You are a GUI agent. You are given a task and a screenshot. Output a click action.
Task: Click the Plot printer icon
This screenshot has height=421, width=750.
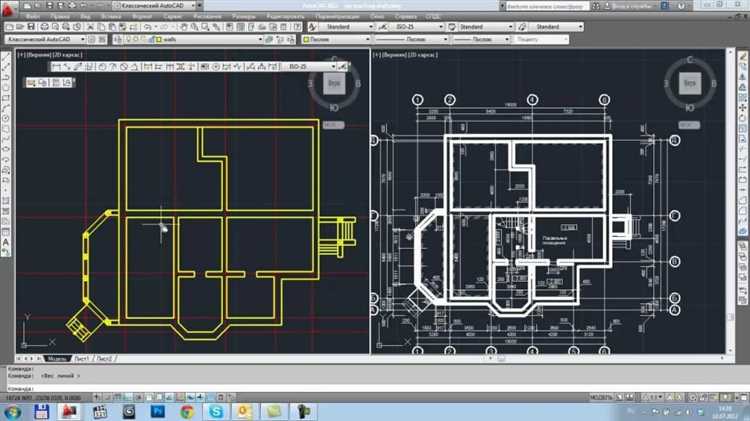44,27
